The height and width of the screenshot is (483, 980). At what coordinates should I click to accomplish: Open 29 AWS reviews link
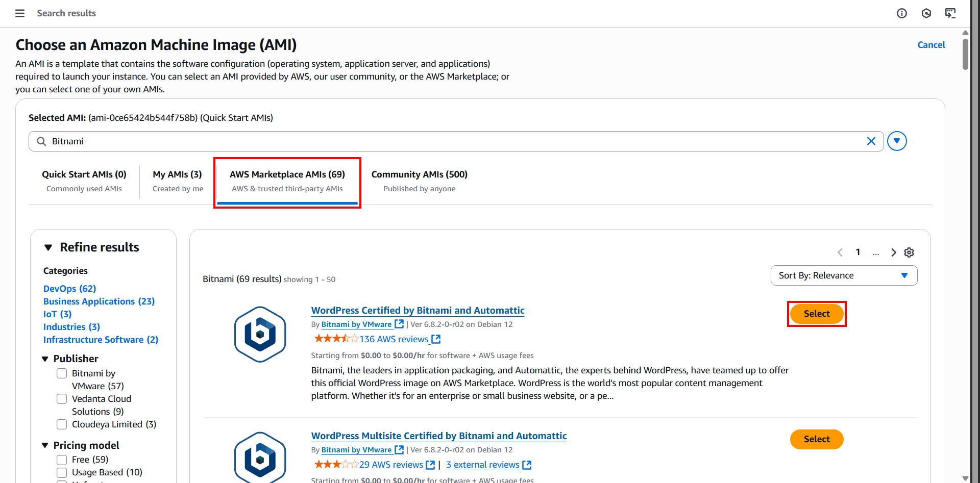tap(391, 465)
